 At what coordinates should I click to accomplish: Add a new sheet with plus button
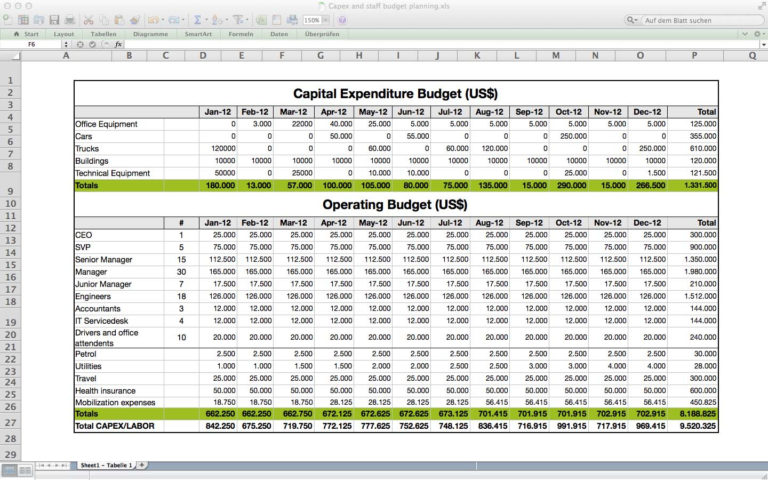[142, 465]
